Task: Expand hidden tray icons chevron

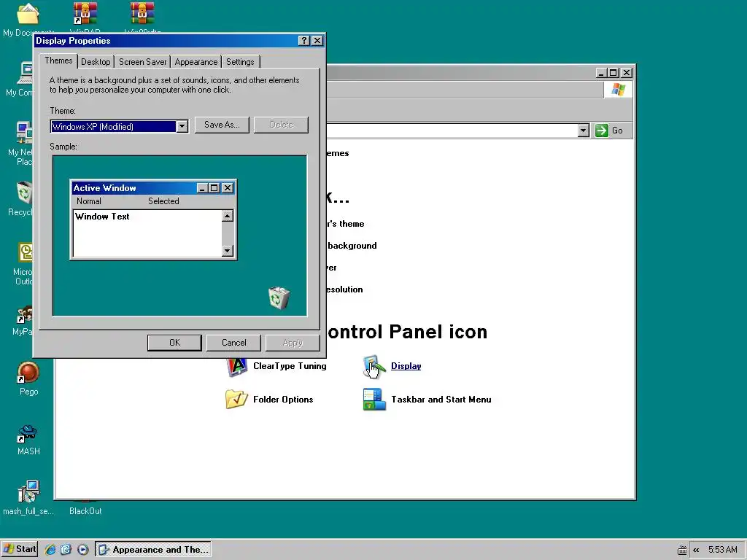Action: 696,550
